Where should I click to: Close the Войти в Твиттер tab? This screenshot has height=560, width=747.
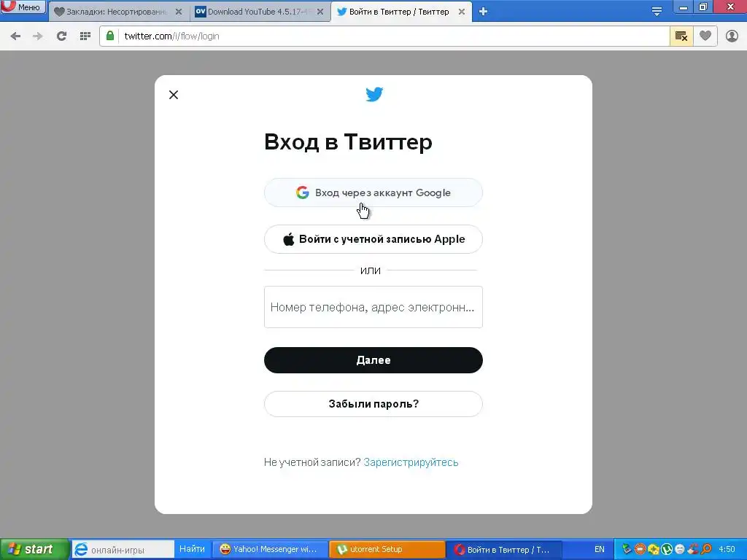(x=462, y=12)
